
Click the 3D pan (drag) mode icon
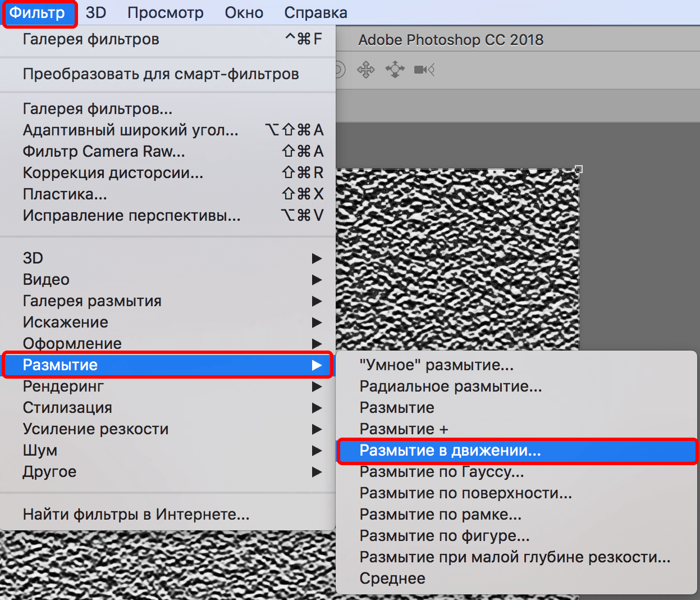(x=366, y=70)
